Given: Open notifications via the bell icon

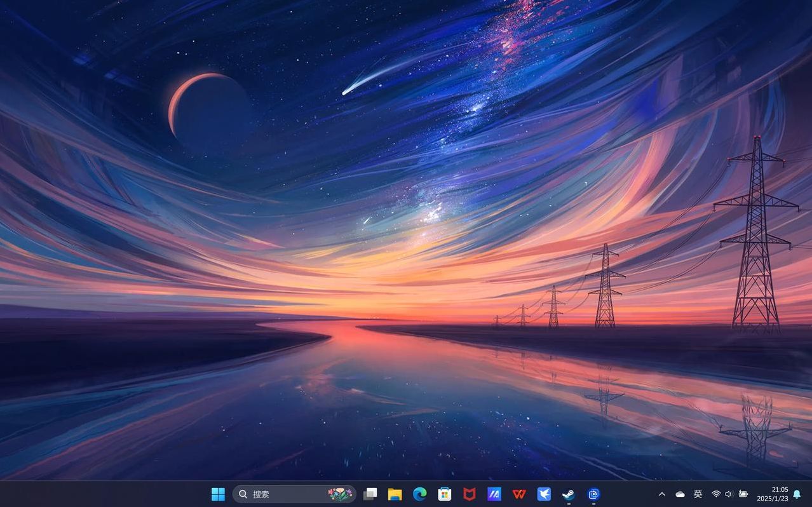Looking at the screenshot, I should click(x=797, y=494).
